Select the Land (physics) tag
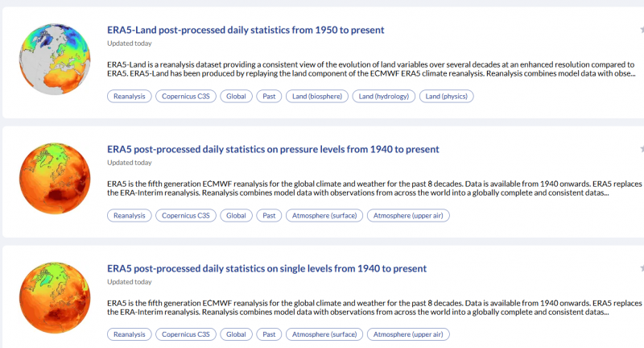644x348 pixels. 447,97
